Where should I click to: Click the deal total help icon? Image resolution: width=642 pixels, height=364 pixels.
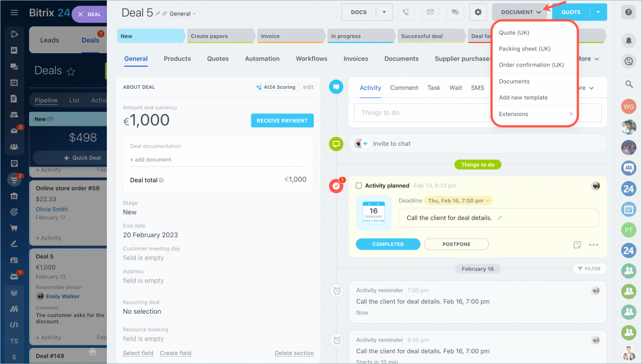pos(162,180)
